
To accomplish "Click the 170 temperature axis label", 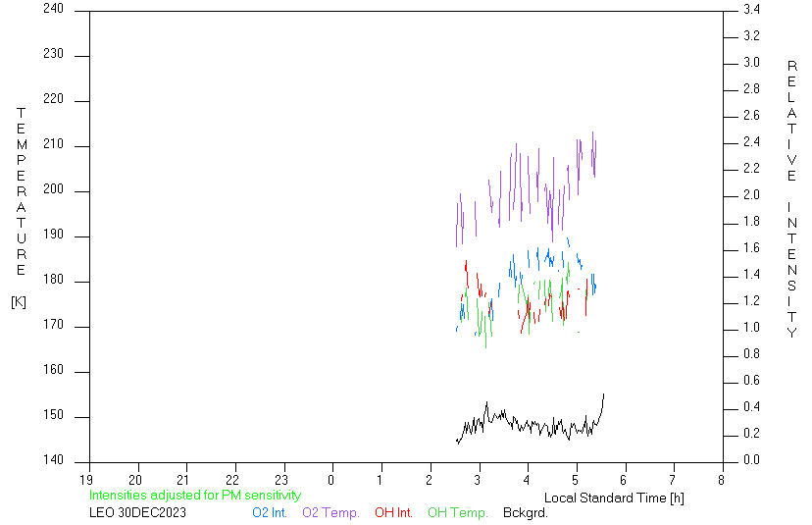I will point(53,324).
